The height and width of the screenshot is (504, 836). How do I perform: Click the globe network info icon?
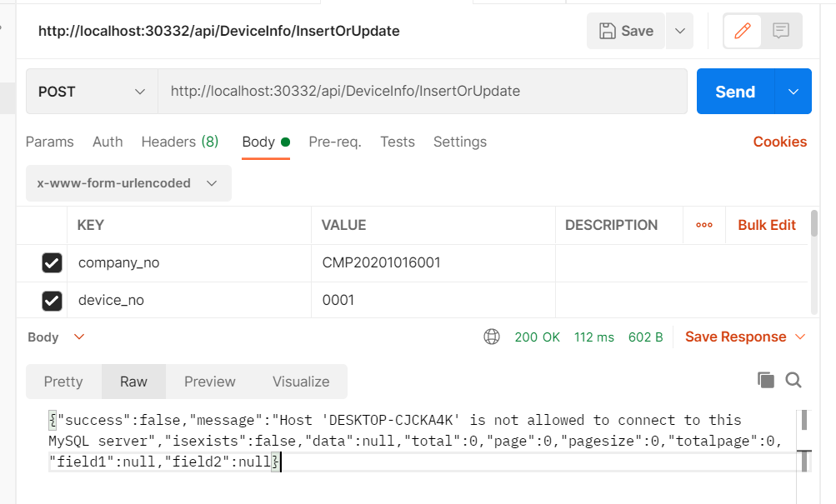tap(492, 337)
